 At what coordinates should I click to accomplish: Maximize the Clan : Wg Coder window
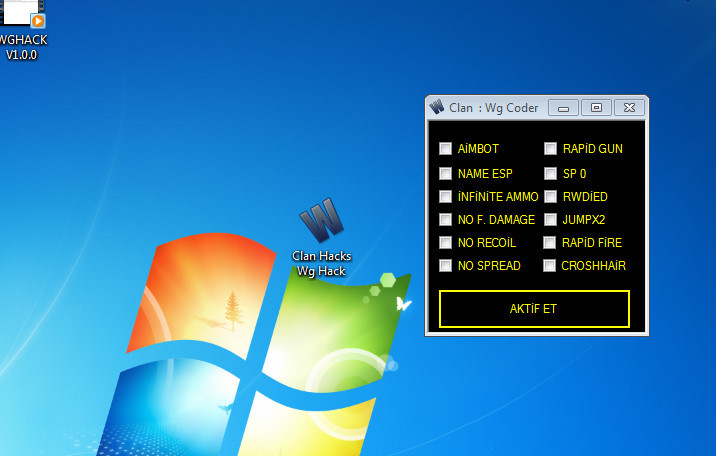596,108
